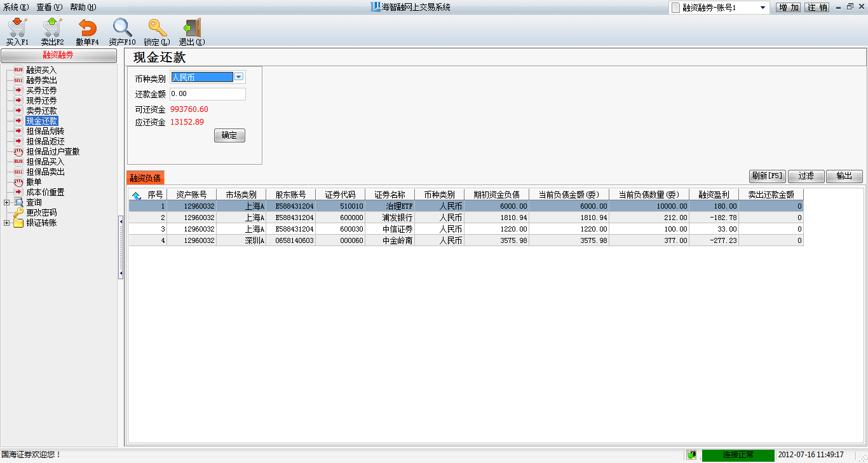Click the connection icon in the status bar
This screenshot has width=868, height=463.
[x=691, y=455]
